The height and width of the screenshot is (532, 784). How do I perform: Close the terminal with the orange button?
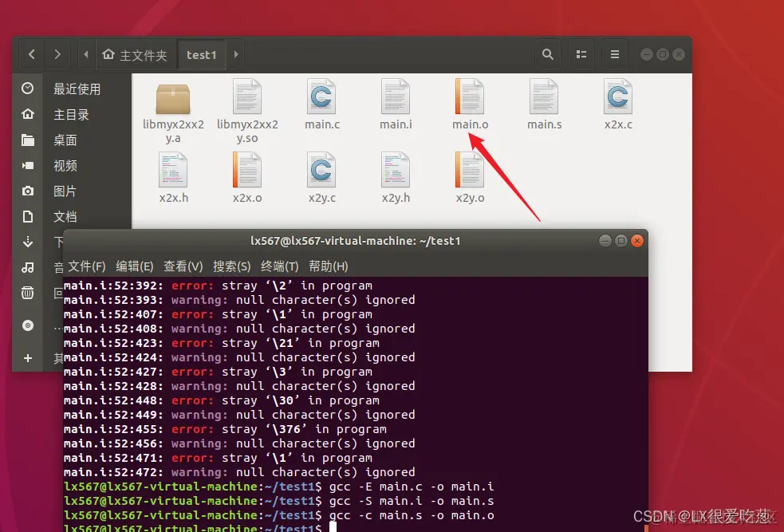(637, 241)
